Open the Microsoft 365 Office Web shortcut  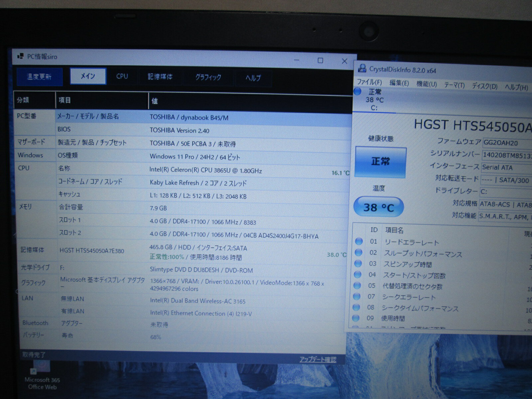42,376
